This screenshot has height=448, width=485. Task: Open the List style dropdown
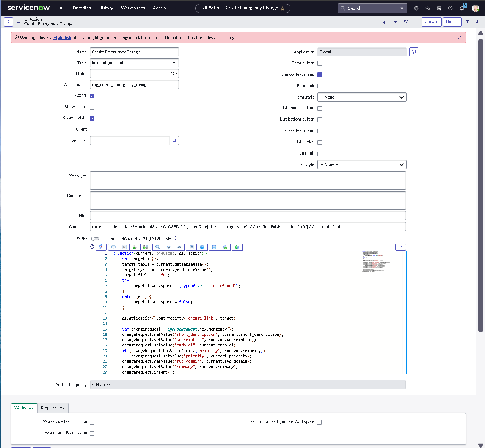361,164
